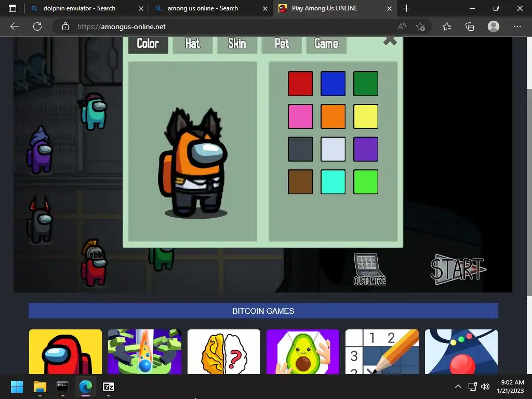Image resolution: width=532 pixels, height=399 pixels.
Task: Select the dark gray color swatch
Action: click(300, 149)
